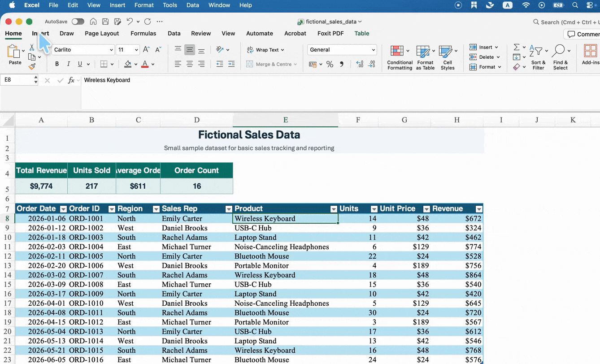
Task: Open the Revenue column filter dropdown
Action: coord(479,209)
